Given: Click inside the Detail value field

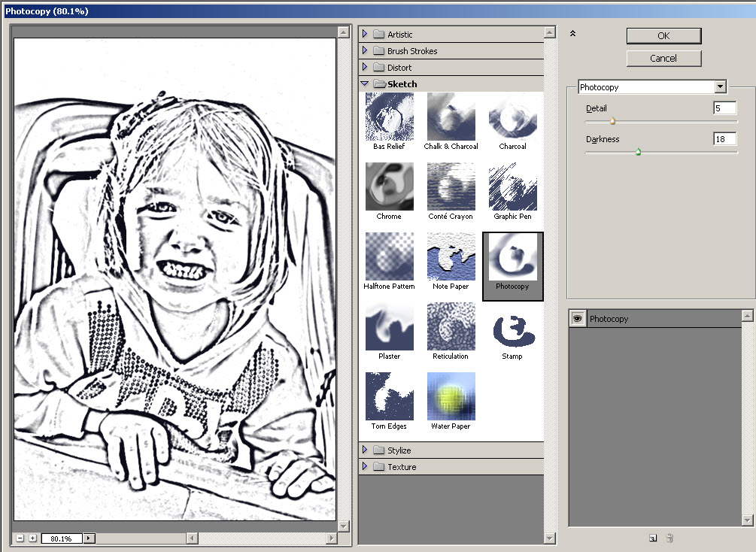Looking at the screenshot, I should 724,108.
